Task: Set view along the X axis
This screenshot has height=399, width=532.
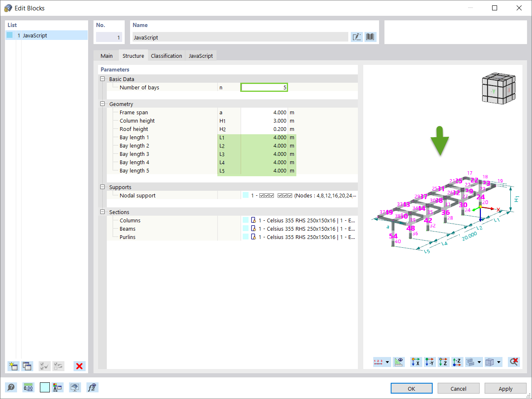Action: (416, 362)
